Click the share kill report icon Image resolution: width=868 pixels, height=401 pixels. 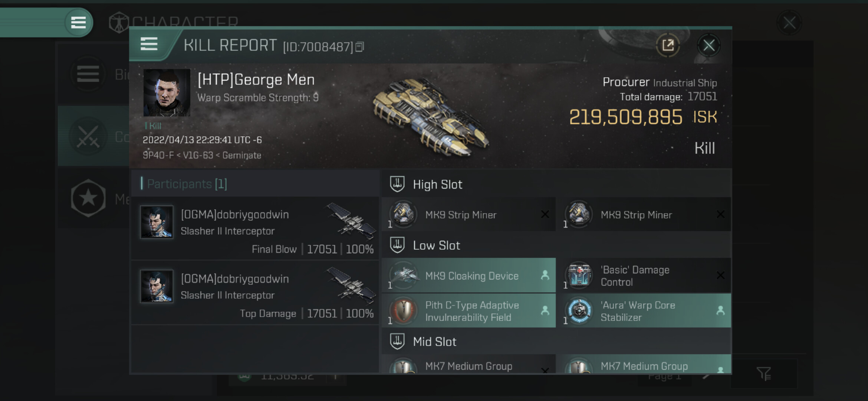coord(668,46)
